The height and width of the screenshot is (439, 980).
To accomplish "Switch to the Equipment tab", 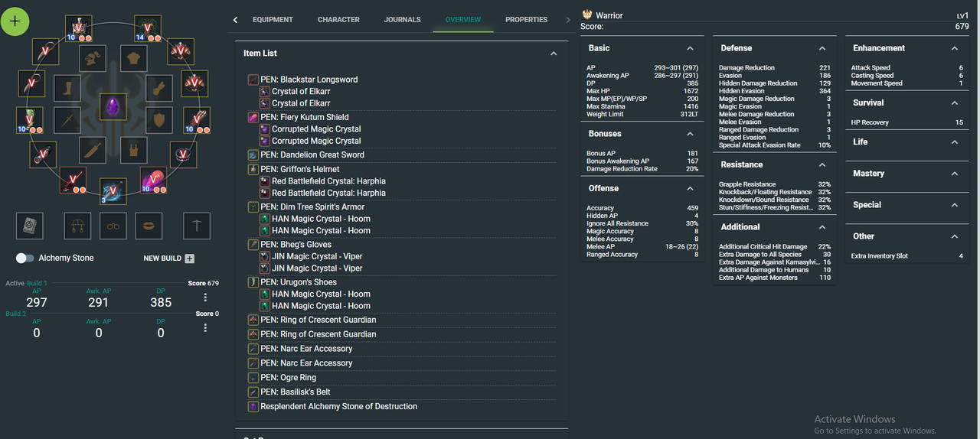I will 273,19.
